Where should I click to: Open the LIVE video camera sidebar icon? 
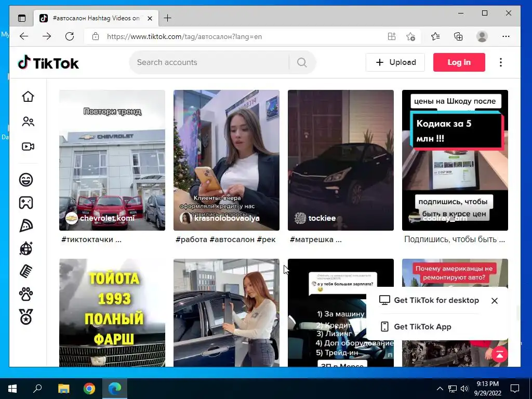click(x=28, y=146)
